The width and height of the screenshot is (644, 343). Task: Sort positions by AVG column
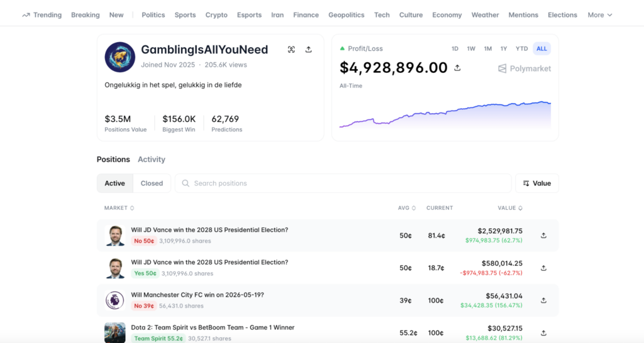[x=407, y=208]
